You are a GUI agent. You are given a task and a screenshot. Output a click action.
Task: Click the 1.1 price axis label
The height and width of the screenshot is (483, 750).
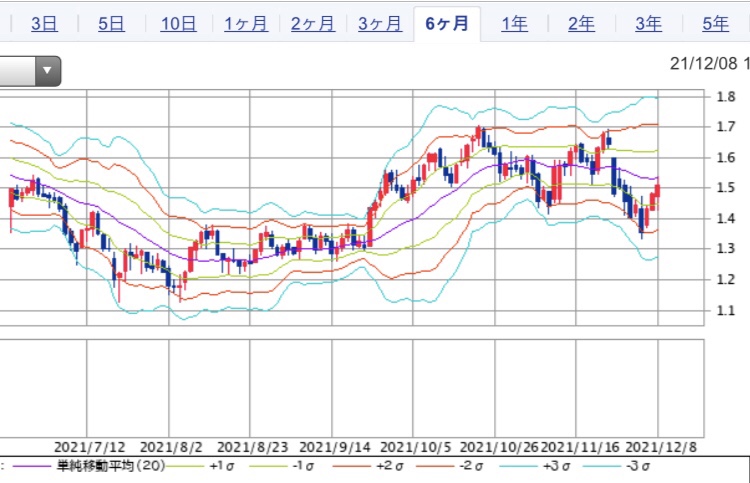click(x=726, y=310)
